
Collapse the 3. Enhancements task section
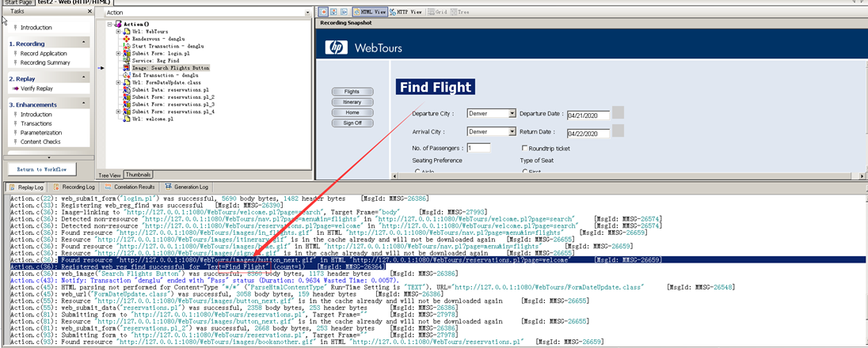84,104
